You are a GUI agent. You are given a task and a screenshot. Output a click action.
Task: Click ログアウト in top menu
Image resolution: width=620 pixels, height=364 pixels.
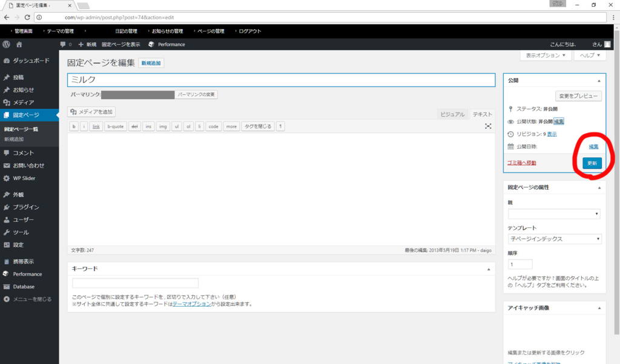[x=250, y=31]
